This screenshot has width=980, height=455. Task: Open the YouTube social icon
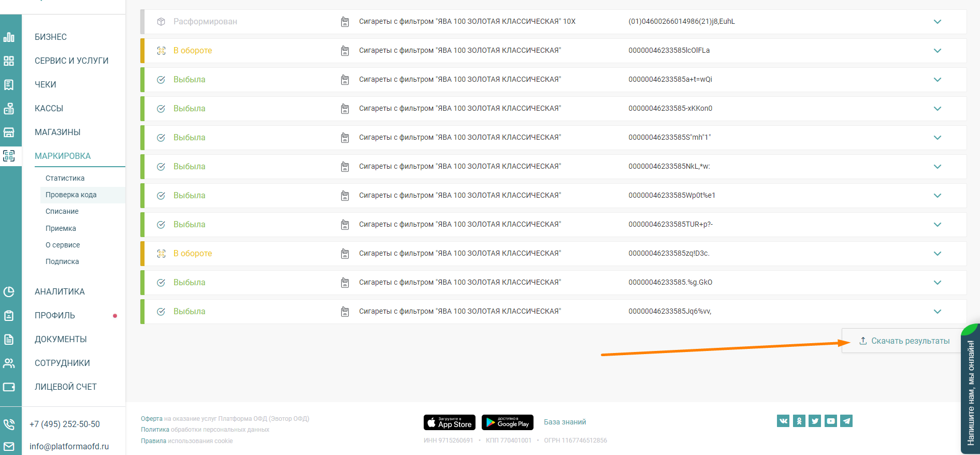click(831, 421)
